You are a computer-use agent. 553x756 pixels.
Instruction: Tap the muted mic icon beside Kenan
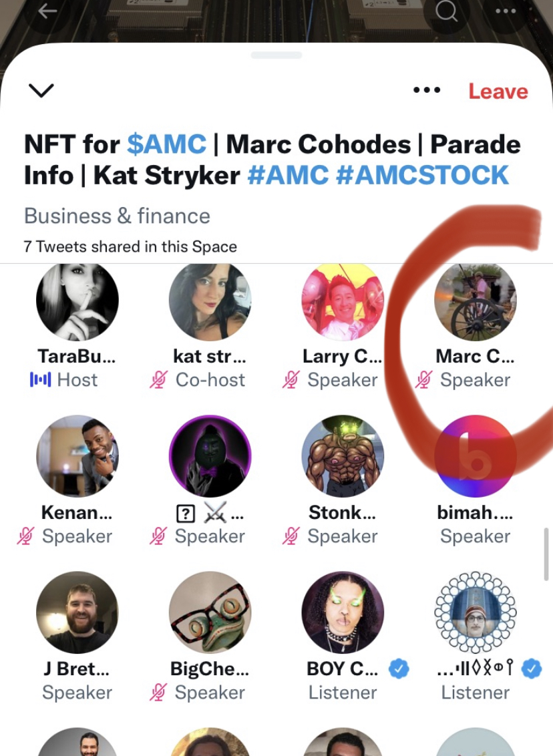pos(25,536)
